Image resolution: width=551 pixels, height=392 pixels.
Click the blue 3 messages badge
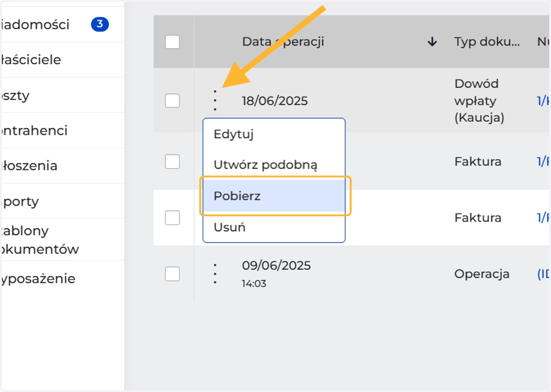point(100,24)
